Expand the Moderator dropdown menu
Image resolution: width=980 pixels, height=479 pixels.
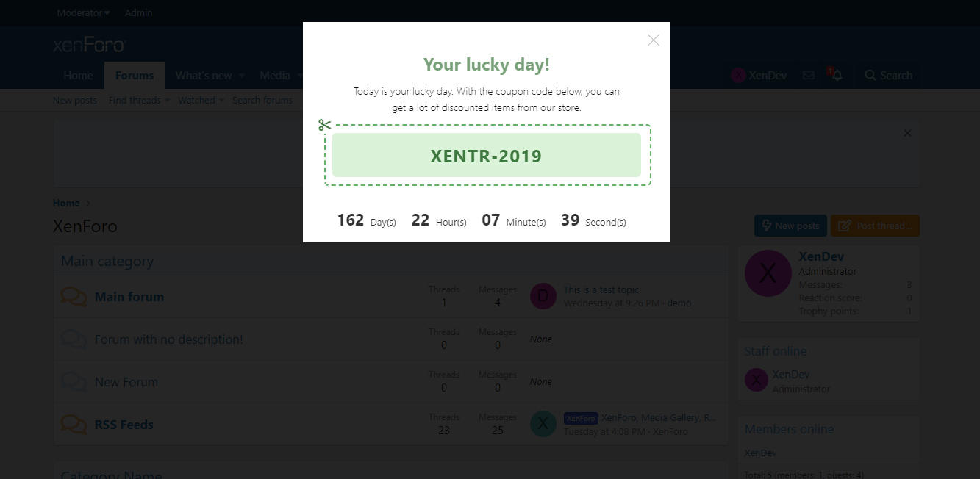(83, 13)
